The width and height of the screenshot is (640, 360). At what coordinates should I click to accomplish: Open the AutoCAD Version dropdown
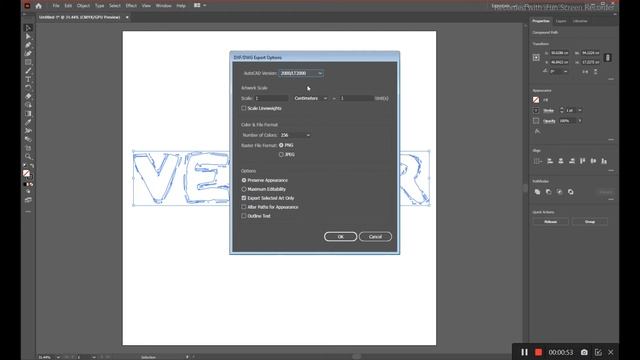click(301, 73)
